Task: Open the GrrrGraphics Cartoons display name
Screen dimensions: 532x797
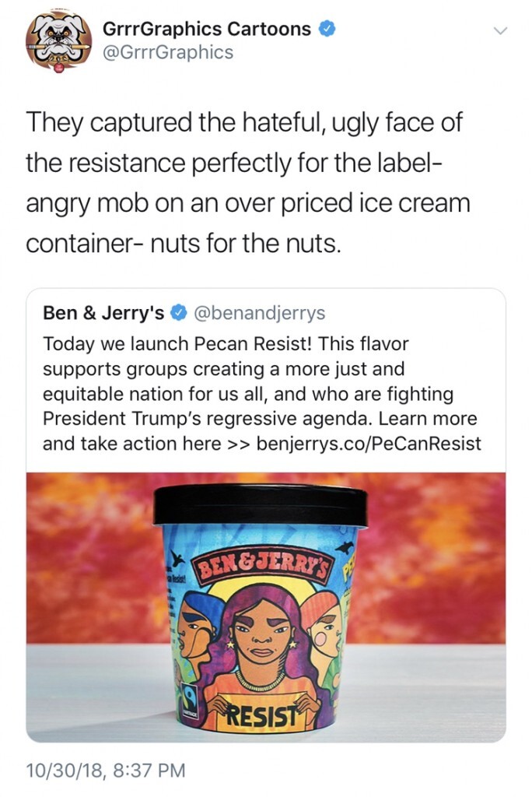Action: 207,30
